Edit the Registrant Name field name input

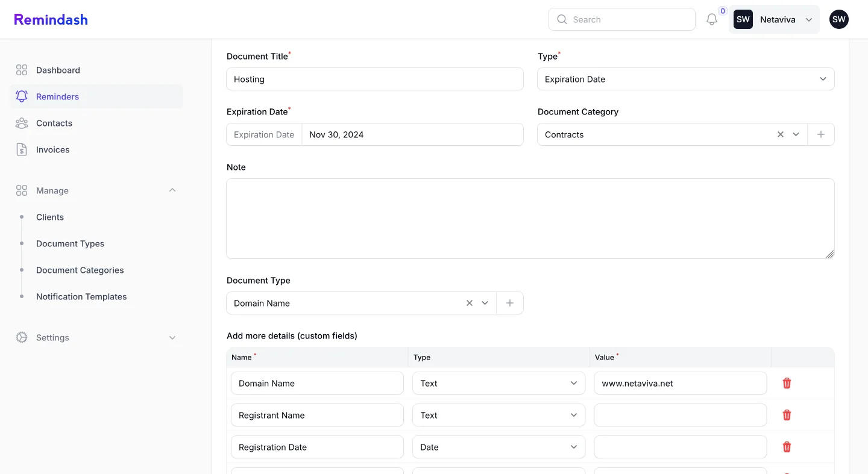point(317,415)
